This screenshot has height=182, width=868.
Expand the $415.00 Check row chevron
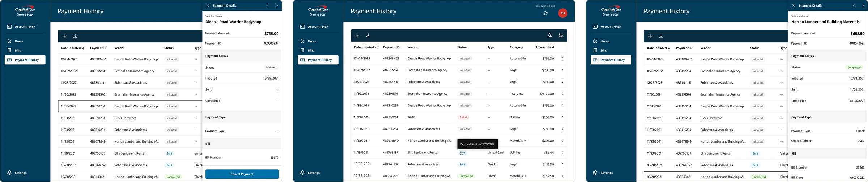click(x=562, y=164)
